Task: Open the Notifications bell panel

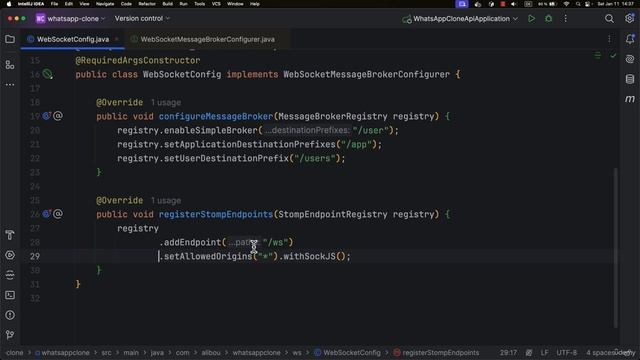Action: click(630, 39)
